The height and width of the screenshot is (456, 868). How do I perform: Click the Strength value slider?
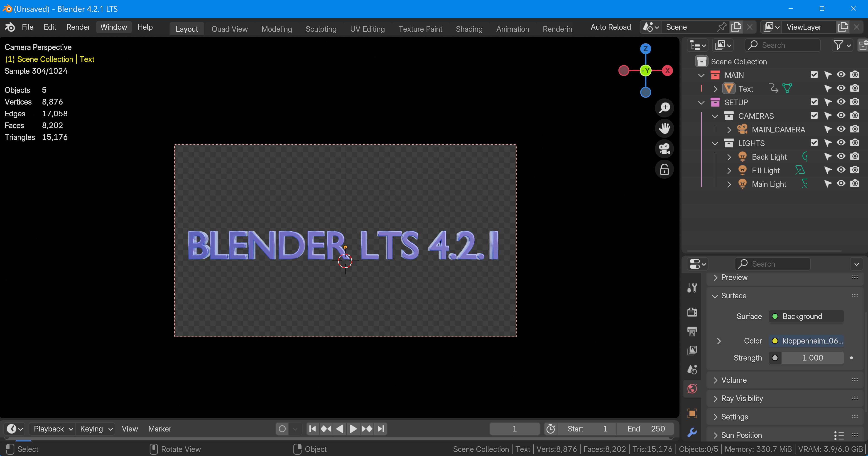pos(812,358)
